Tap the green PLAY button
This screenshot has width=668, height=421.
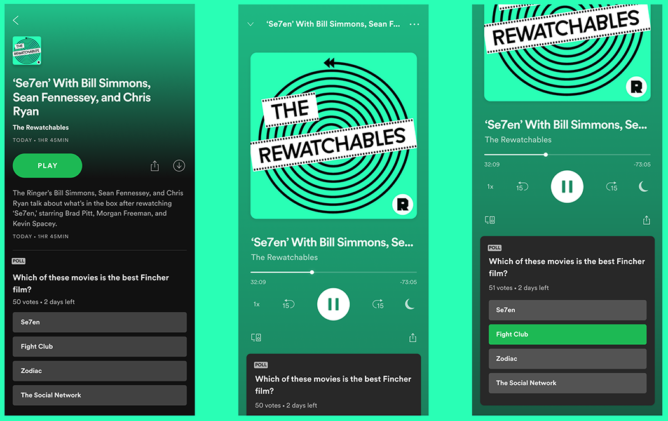pos(47,166)
